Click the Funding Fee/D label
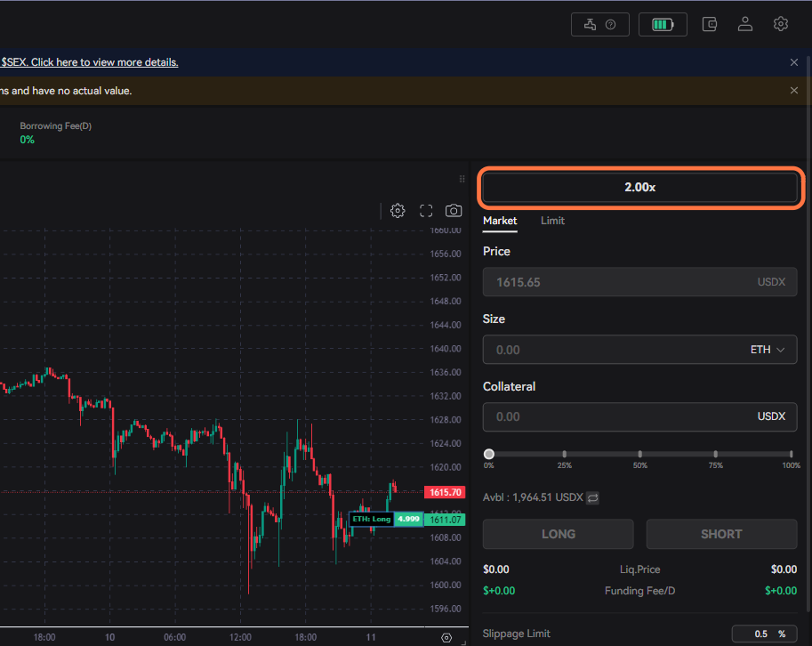This screenshot has width=812, height=646. pos(639,591)
